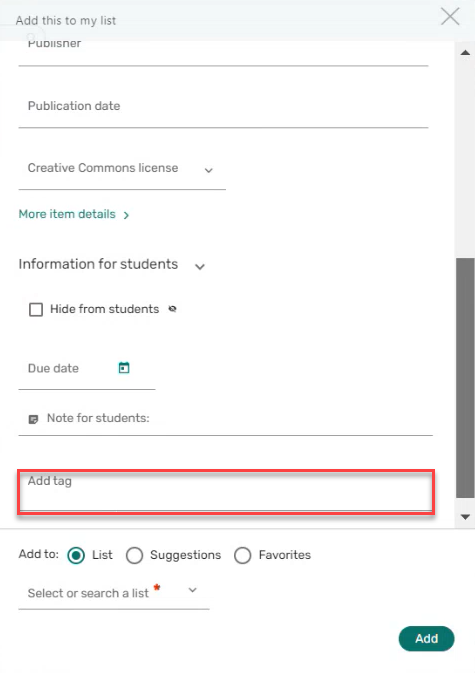Click the Add to: label

[x=39, y=554]
